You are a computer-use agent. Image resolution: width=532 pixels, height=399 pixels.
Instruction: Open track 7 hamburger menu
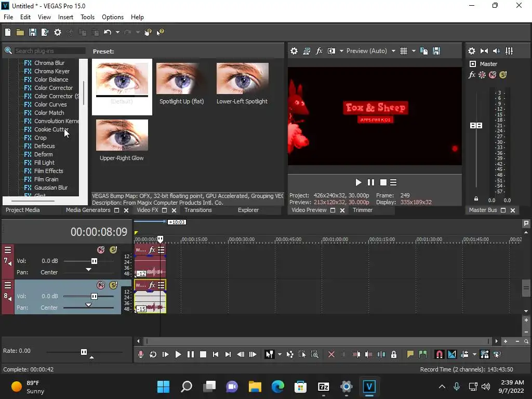pyautogui.click(x=8, y=250)
